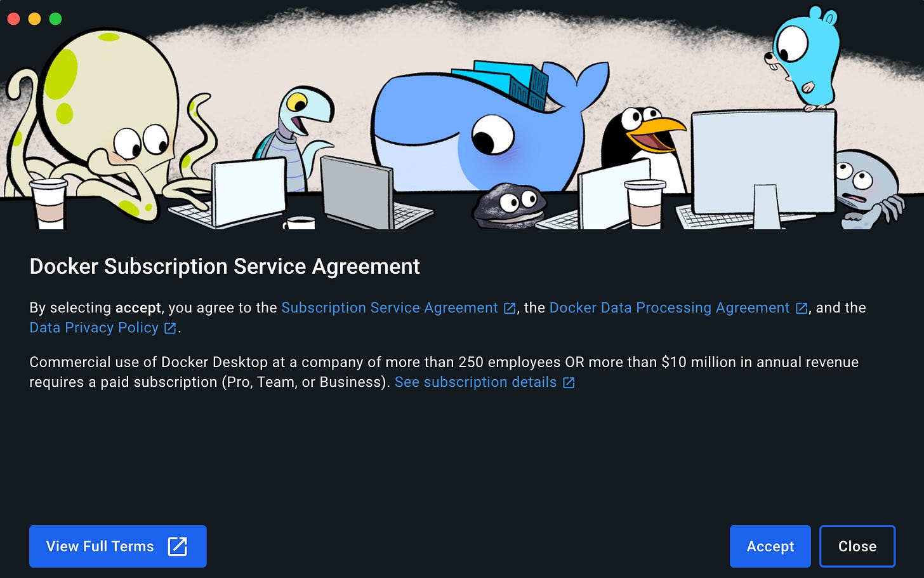Click the View Full Terms button
924x578 pixels.
point(117,546)
